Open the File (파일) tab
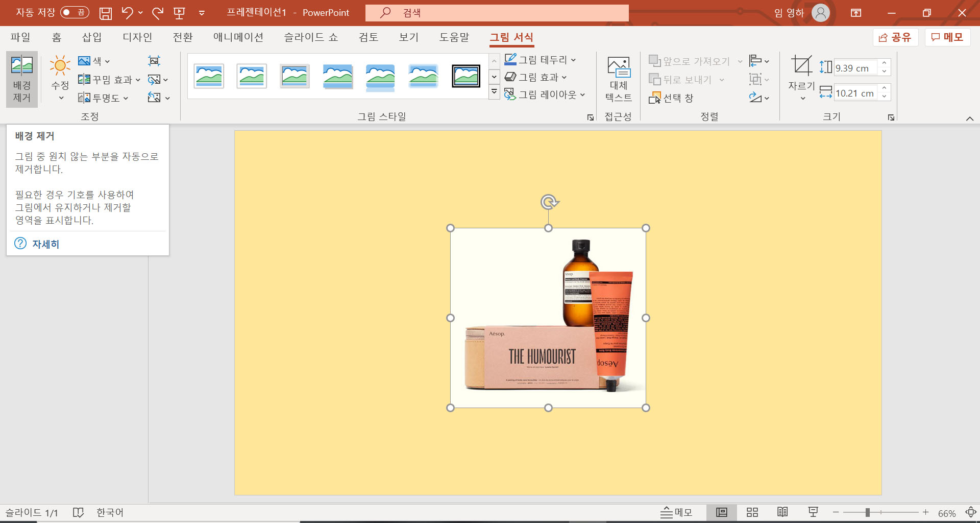Image resolution: width=980 pixels, height=523 pixels. [x=20, y=37]
